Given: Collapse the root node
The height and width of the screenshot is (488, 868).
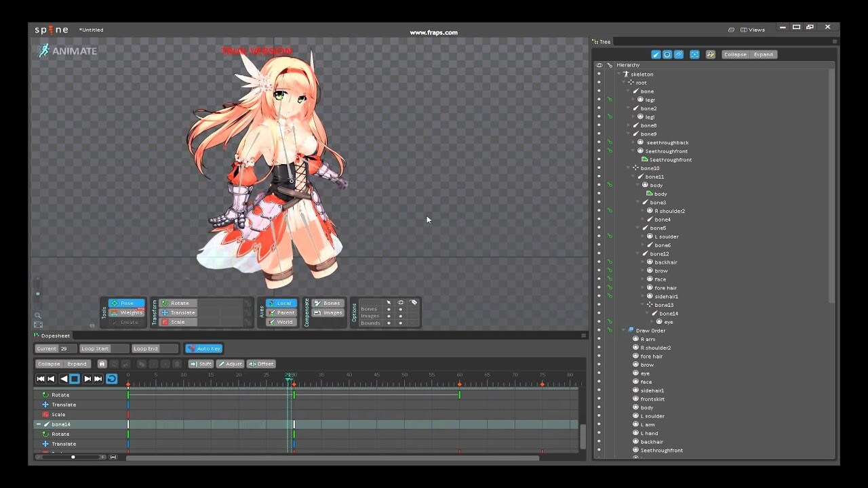Looking at the screenshot, I should click(x=624, y=83).
